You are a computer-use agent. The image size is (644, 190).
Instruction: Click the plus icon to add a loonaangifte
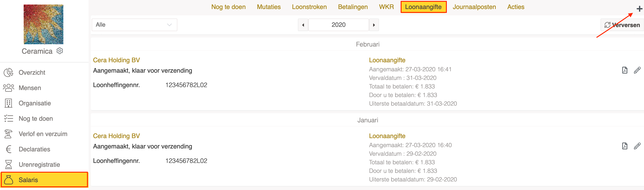click(x=639, y=9)
